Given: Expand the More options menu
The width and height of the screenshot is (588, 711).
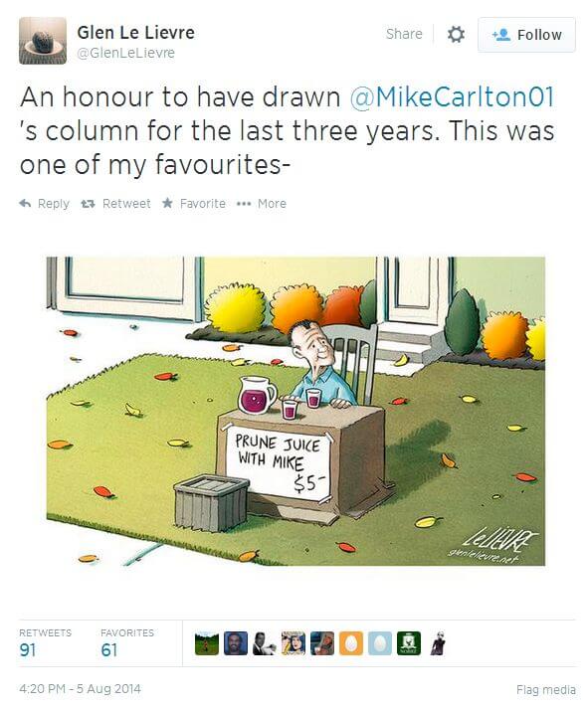Looking at the screenshot, I should click(262, 204).
